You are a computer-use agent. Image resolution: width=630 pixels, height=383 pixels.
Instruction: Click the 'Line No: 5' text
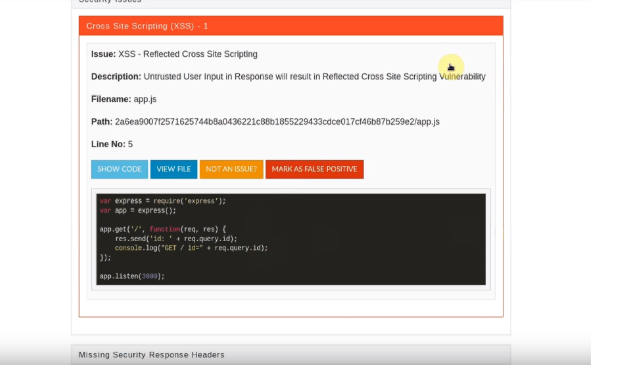tap(112, 144)
